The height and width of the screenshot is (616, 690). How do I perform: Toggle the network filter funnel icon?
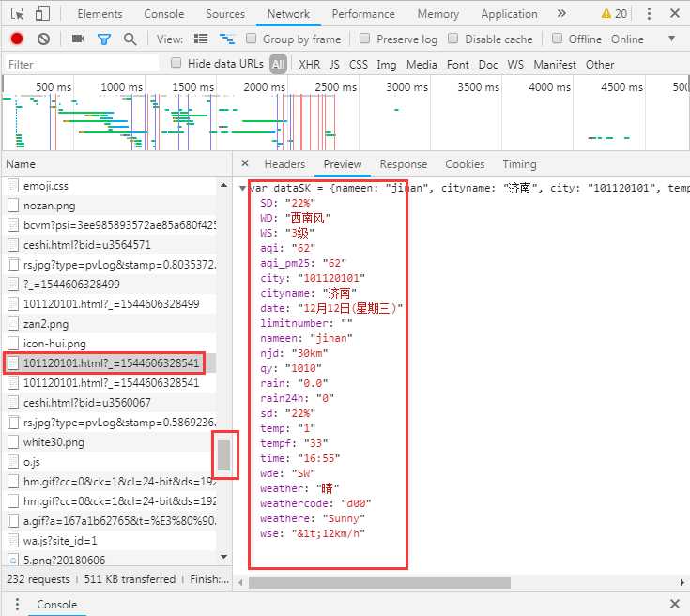tap(104, 39)
